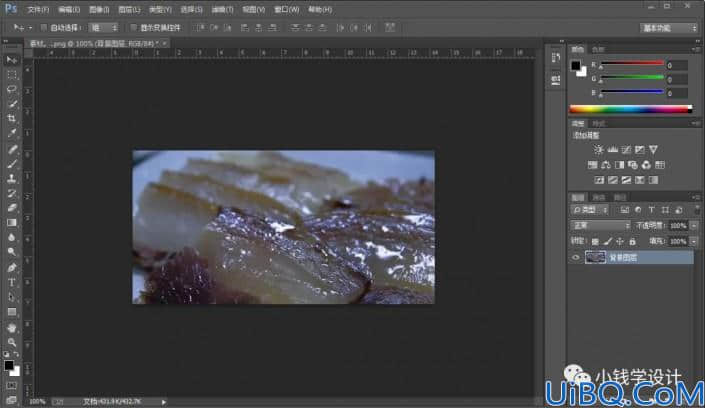Image resolution: width=705 pixels, height=408 pixels.
Task: Expand the status bar info arrow
Action: coord(164,402)
